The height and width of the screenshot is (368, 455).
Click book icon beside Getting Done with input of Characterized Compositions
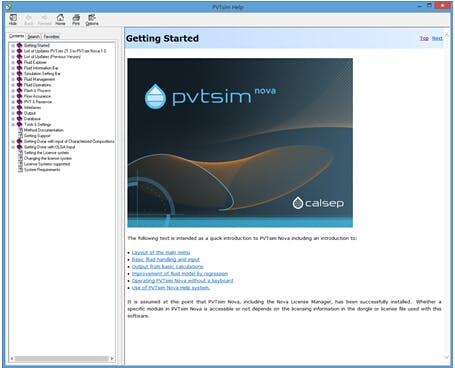pos(19,141)
